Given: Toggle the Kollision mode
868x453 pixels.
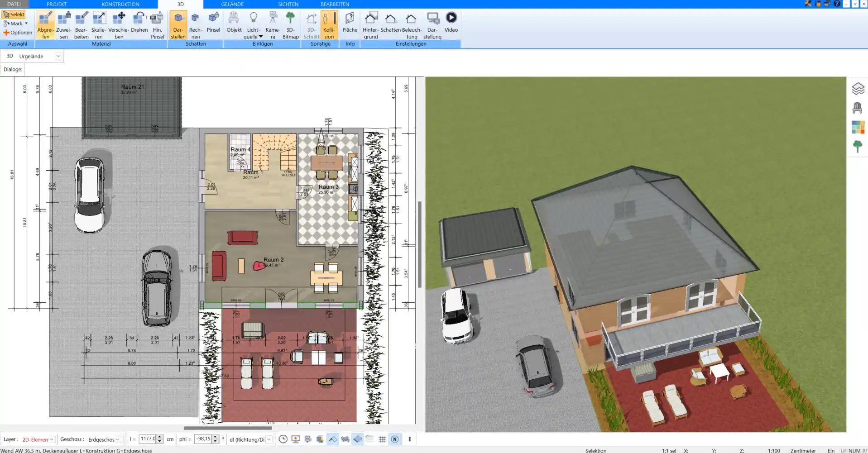Looking at the screenshot, I should coord(329,25).
